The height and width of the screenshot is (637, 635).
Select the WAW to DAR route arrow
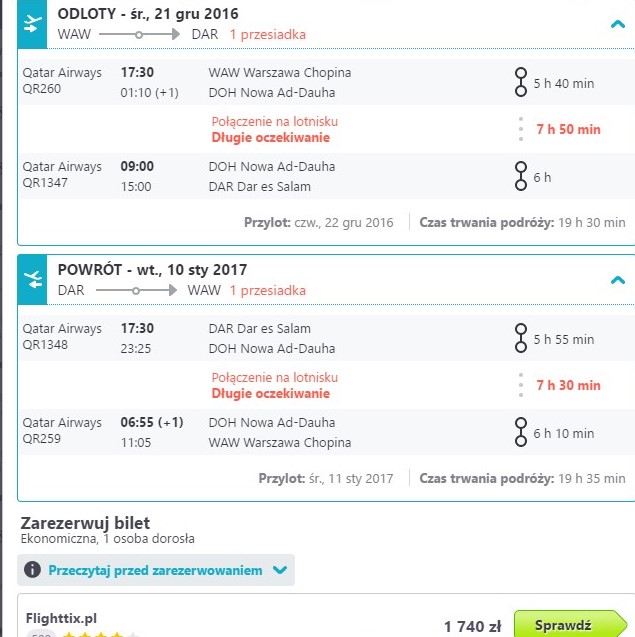pyautogui.click(x=139, y=35)
